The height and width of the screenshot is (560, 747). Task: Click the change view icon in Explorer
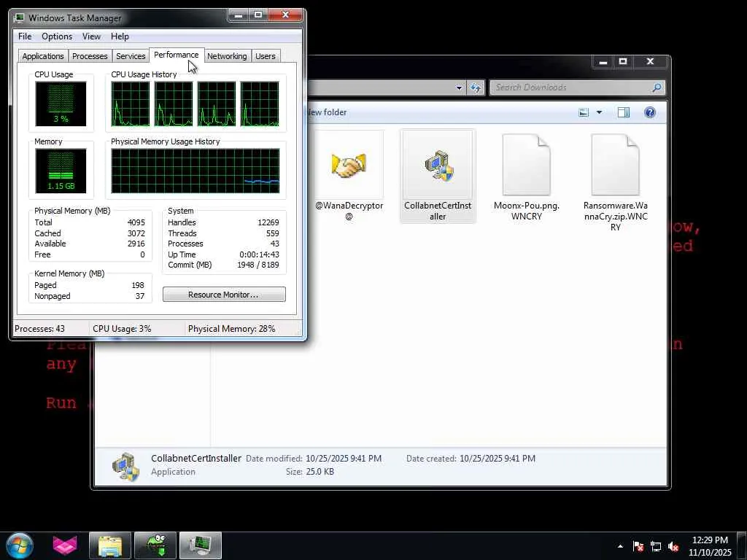pyautogui.click(x=584, y=112)
